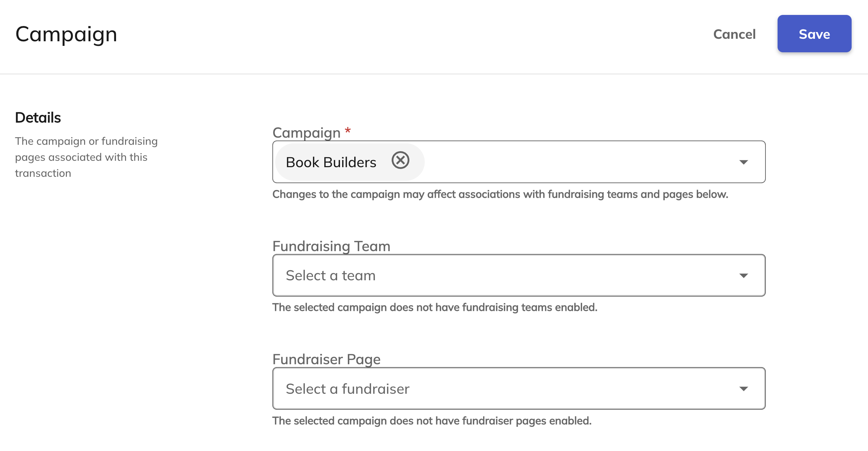Click the Details description paragraph
This screenshot has width=868, height=451.
pyautogui.click(x=87, y=157)
